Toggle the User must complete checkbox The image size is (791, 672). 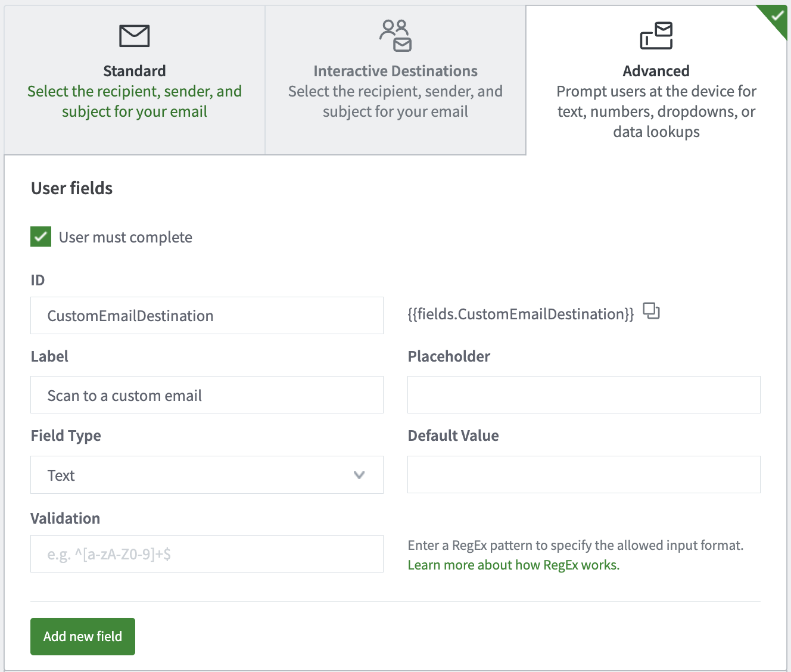[x=41, y=237]
